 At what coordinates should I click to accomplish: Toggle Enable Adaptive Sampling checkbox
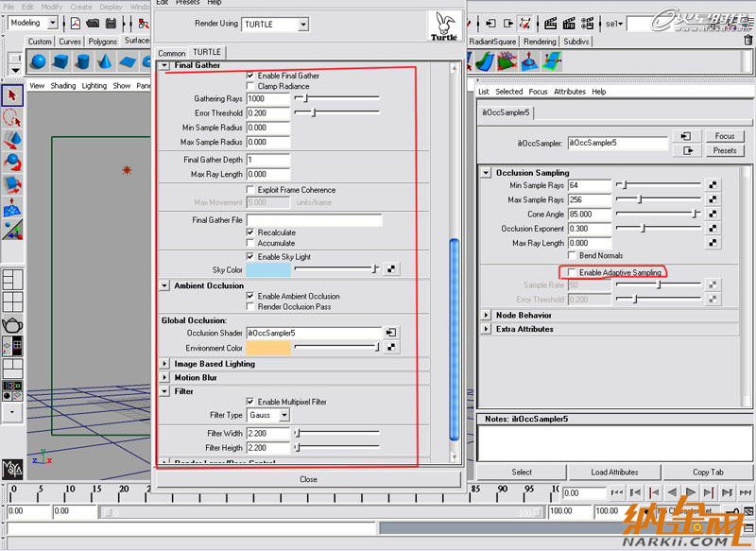click(570, 272)
